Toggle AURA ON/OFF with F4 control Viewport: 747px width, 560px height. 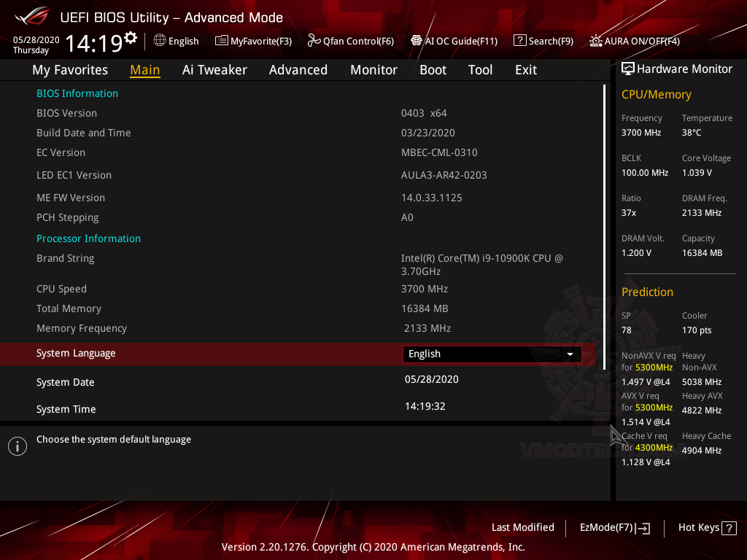click(x=634, y=41)
